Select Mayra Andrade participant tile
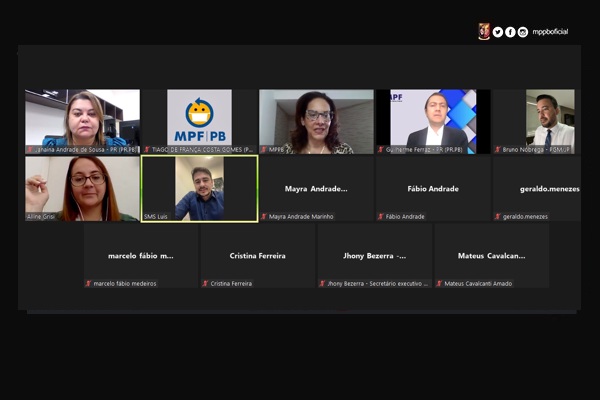Image resolution: width=600 pixels, height=400 pixels. click(x=316, y=189)
